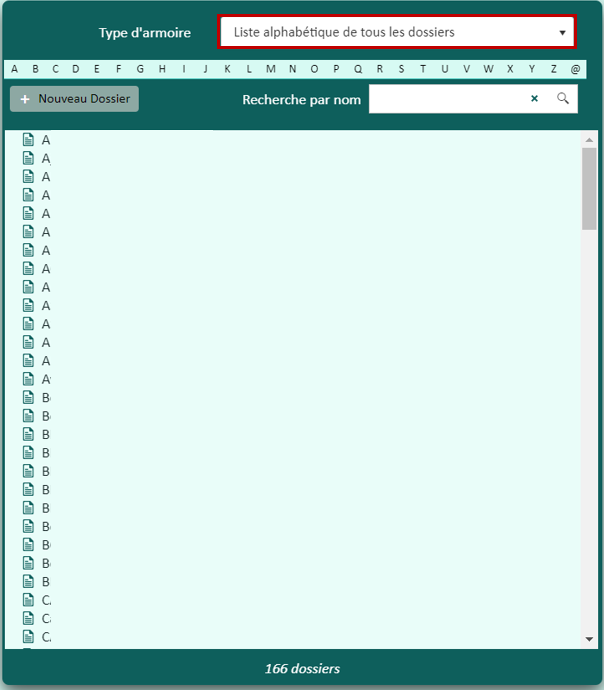Image resolution: width=605 pixels, height=694 pixels.
Task: Show dossiers under letter R
Action: click(380, 69)
